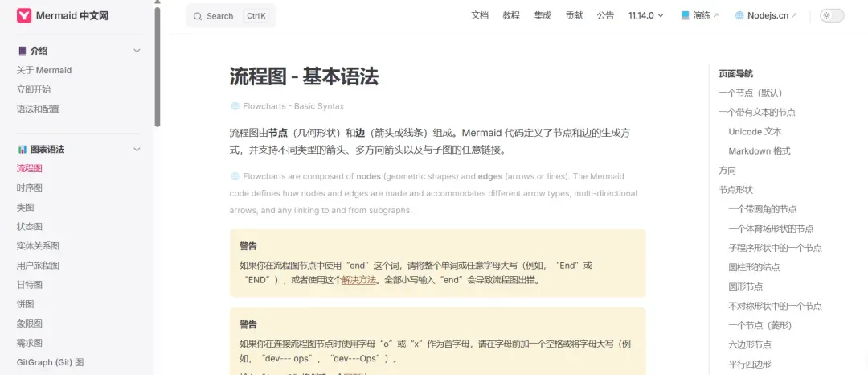
Task: Select 时序图 in sidebar
Action: tap(30, 187)
